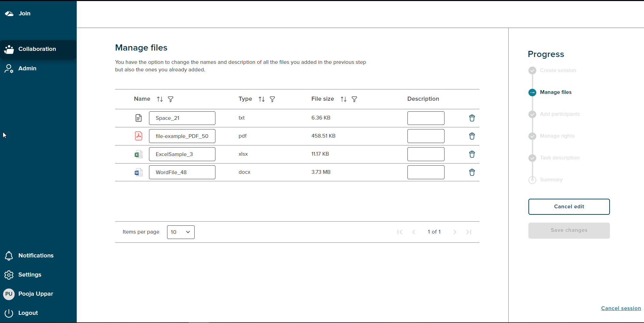Filter the File size column
The image size is (644, 323).
coord(355,99)
